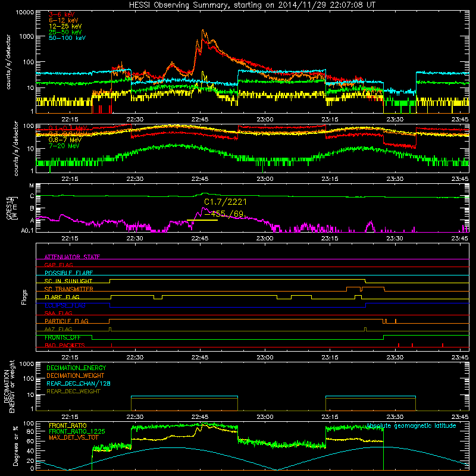The height and width of the screenshot is (476, 476).
Task: Click the MAX_DET_VS_TOT legend label
Action: [x=73, y=437]
